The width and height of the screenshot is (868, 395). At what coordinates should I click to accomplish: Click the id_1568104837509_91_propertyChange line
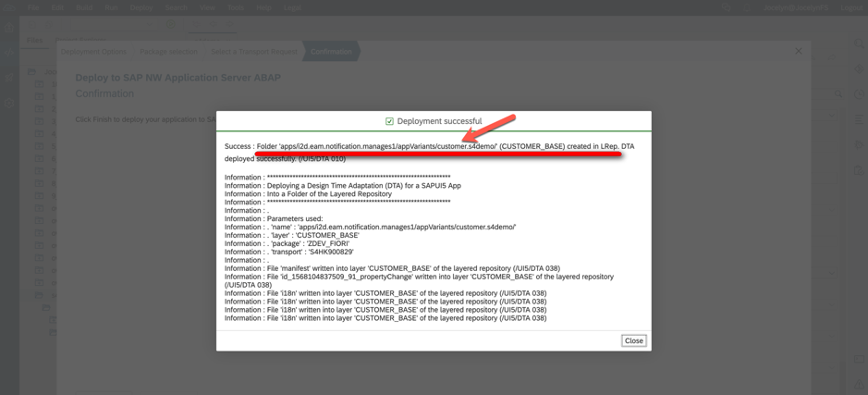(x=419, y=280)
